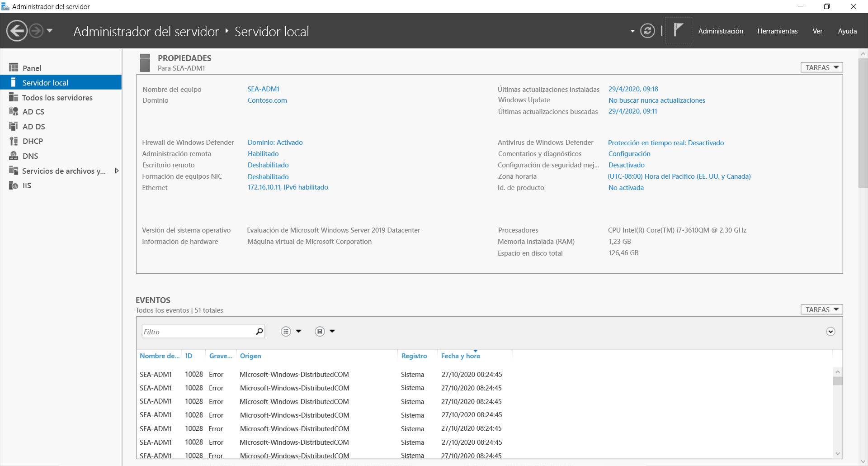The height and width of the screenshot is (466, 868).
Task: Click the forward navigation arrow
Action: pos(36,31)
